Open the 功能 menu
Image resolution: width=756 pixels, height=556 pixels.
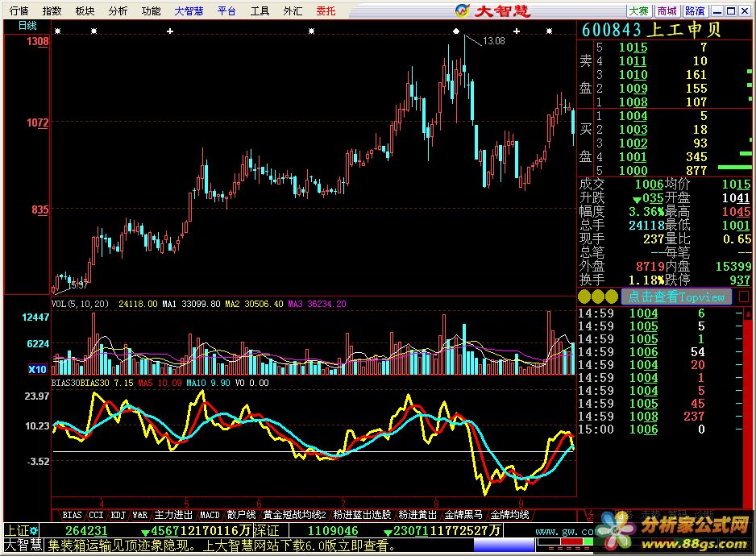[151, 10]
